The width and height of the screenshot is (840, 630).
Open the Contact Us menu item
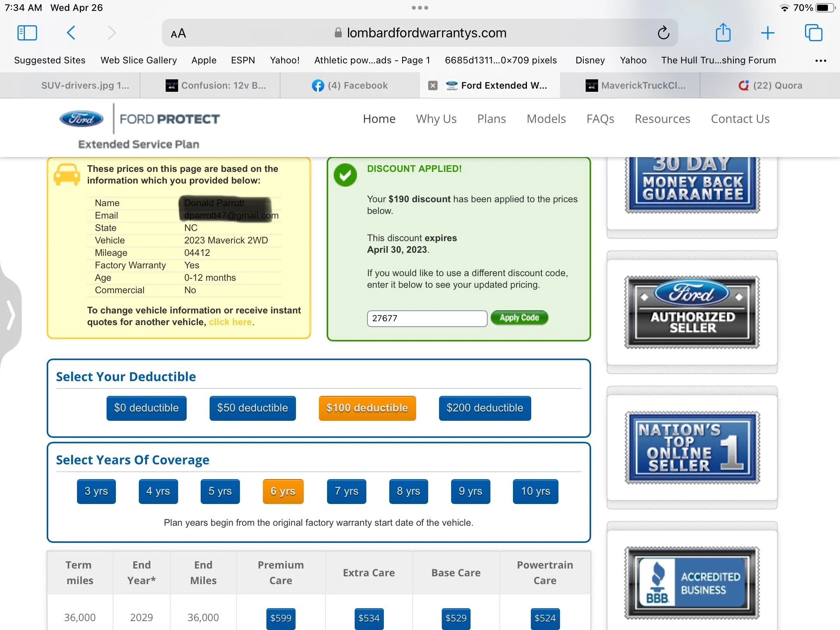pos(740,119)
